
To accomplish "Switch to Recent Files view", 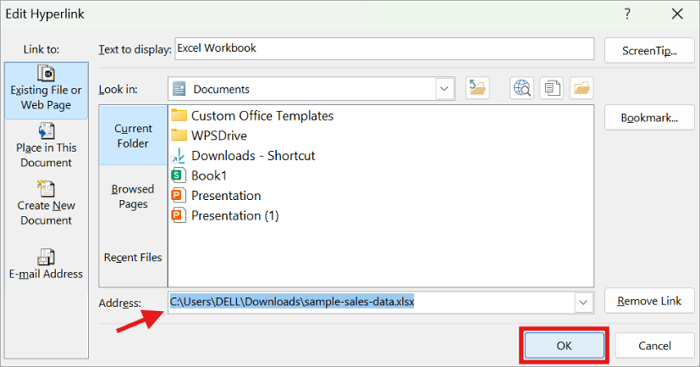I will [x=133, y=257].
